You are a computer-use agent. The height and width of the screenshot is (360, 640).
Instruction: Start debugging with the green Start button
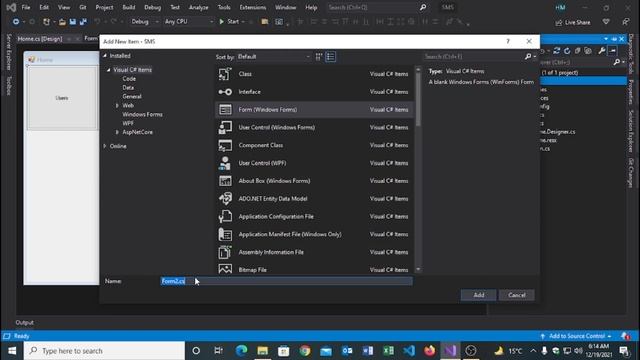229,22
